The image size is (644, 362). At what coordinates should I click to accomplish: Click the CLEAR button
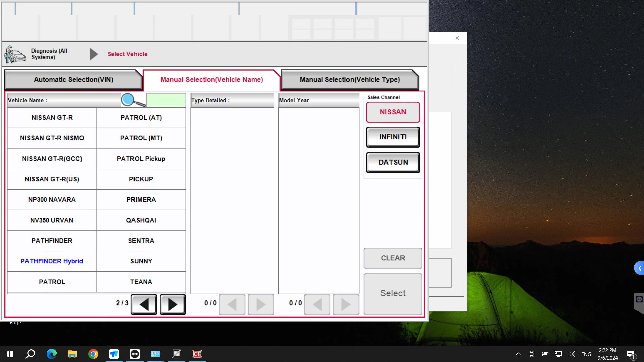(x=393, y=258)
